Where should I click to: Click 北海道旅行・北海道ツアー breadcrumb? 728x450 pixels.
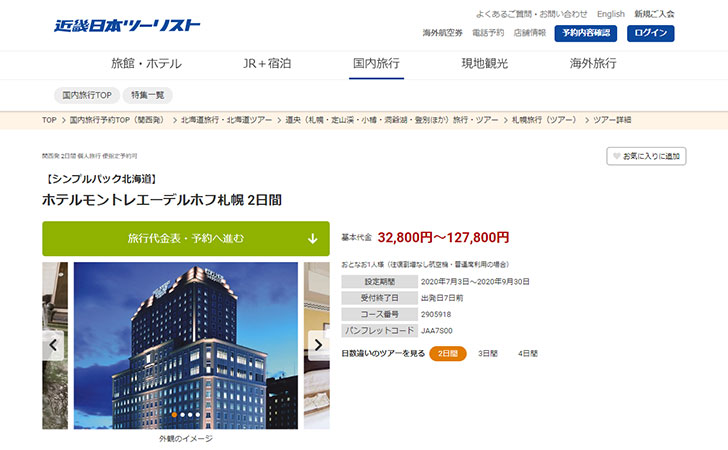[227, 120]
